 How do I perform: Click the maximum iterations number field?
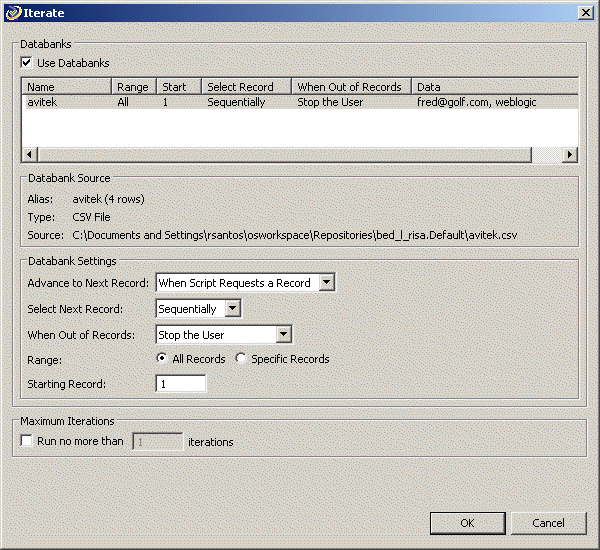point(158,442)
